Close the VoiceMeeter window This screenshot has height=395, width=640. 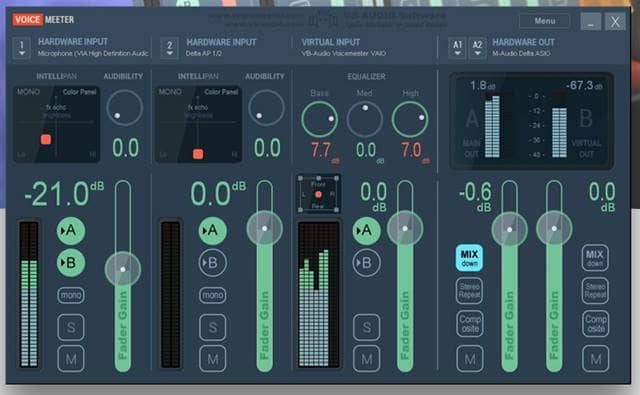click(x=615, y=21)
